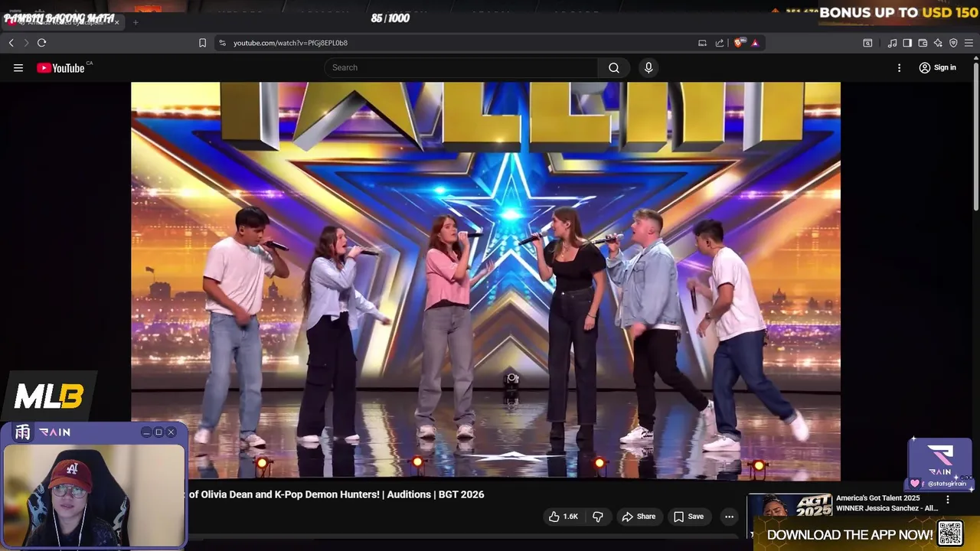
Task: Open the Leo AI sparkle icon
Action: [x=938, y=43]
